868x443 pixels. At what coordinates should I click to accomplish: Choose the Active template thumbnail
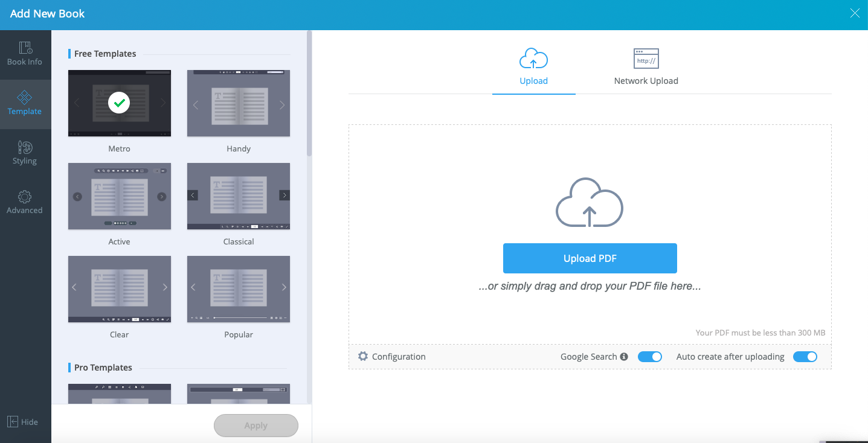pos(120,196)
